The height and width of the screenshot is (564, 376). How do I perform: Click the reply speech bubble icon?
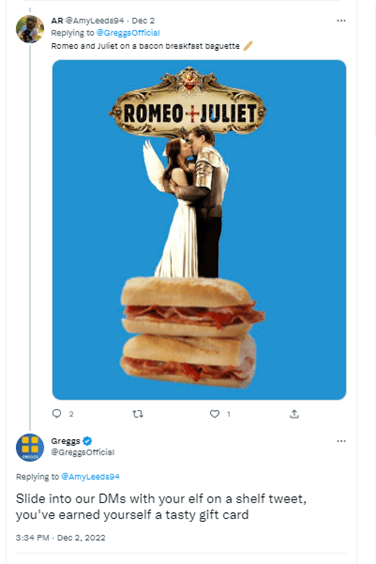[57, 414]
